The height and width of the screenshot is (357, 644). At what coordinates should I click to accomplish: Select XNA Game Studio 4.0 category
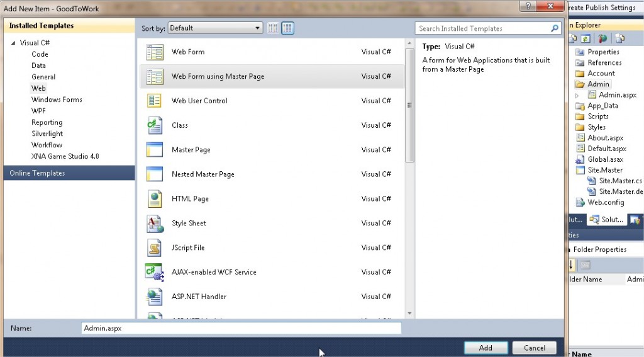coord(65,156)
